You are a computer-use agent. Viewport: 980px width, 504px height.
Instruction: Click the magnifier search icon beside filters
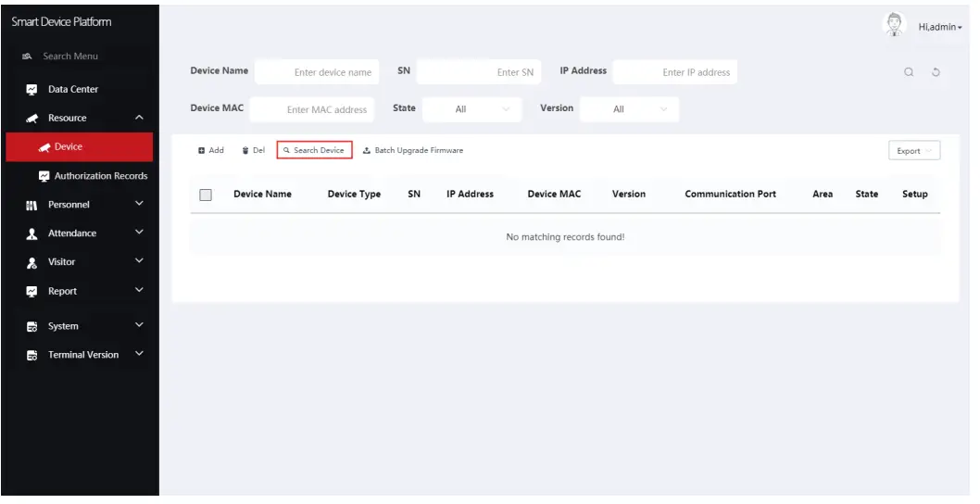[x=909, y=72]
